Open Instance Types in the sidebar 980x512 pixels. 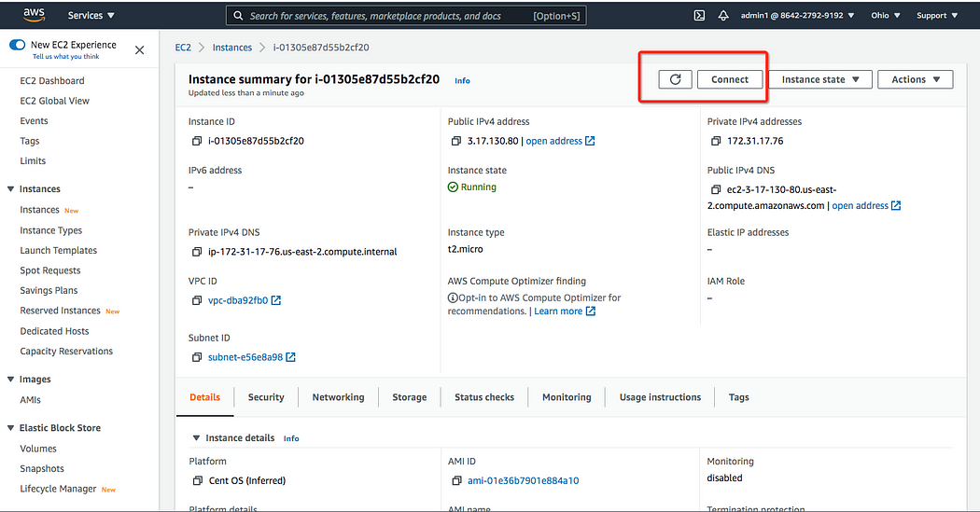50,230
